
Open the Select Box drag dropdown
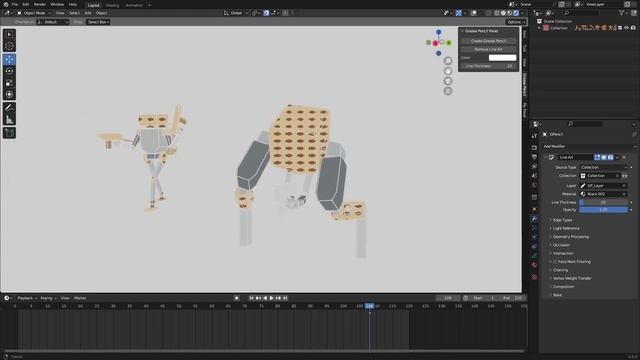click(x=98, y=22)
